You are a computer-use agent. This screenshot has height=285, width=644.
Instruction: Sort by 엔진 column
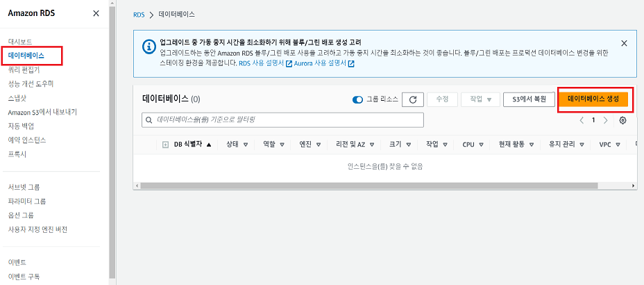[310, 145]
